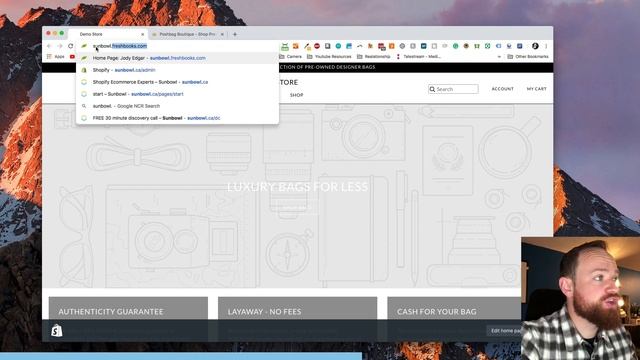Select the Demo Store tab
This screenshot has width=640, height=360.
(108, 34)
